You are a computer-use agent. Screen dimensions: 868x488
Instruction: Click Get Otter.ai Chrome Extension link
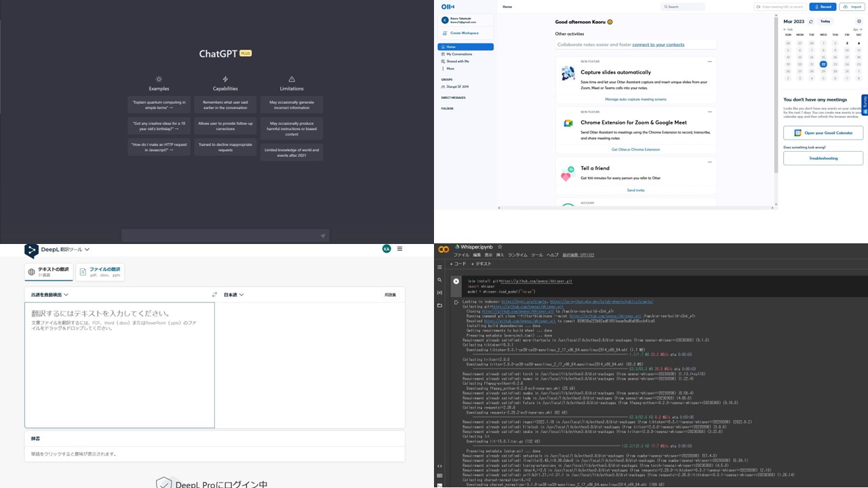636,149
